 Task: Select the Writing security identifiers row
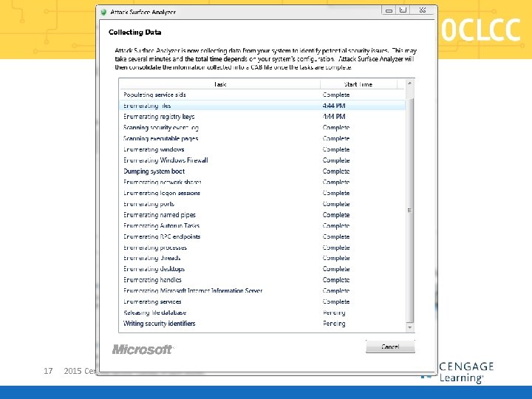coord(262,324)
